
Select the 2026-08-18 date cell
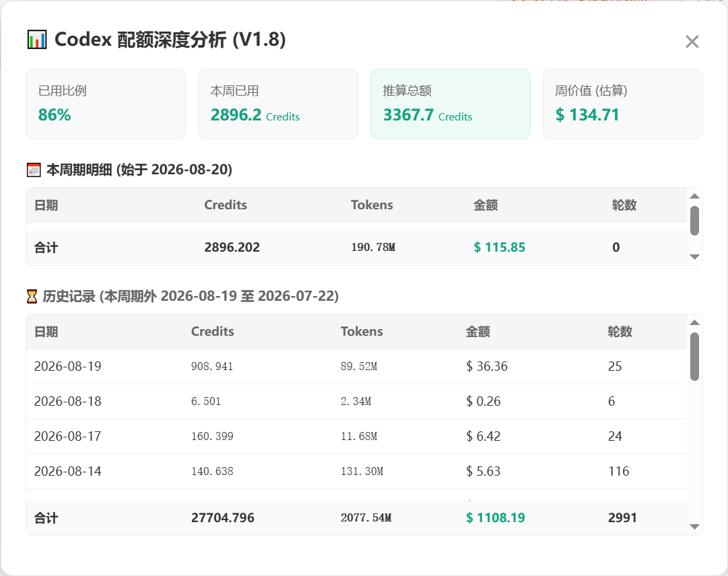68,401
